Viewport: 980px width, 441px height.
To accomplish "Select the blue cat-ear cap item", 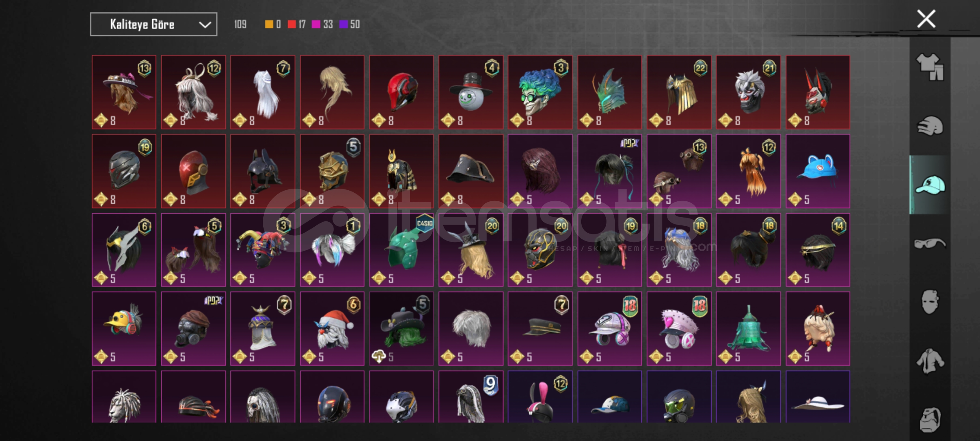I will [x=818, y=171].
